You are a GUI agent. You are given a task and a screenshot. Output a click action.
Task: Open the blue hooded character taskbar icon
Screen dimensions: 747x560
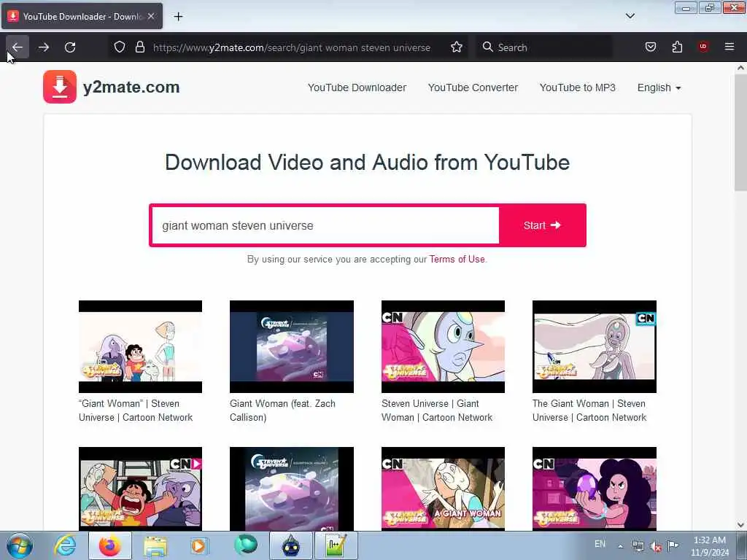pos(291,545)
